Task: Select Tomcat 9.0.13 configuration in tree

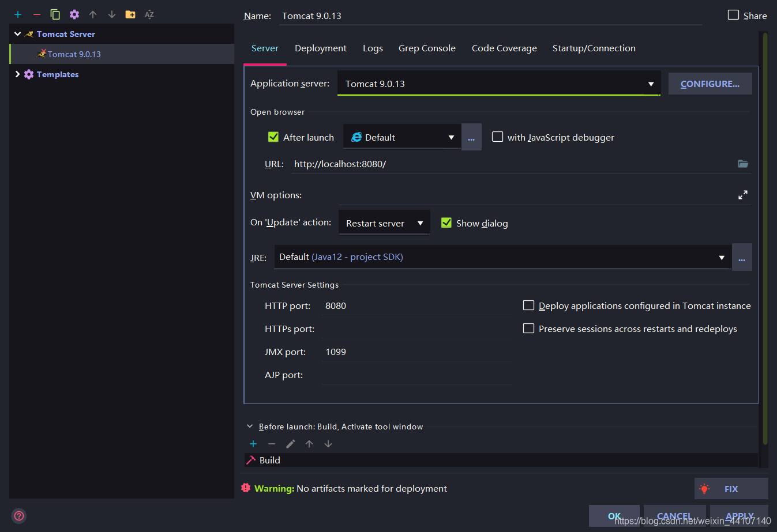Action: [x=74, y=54]
